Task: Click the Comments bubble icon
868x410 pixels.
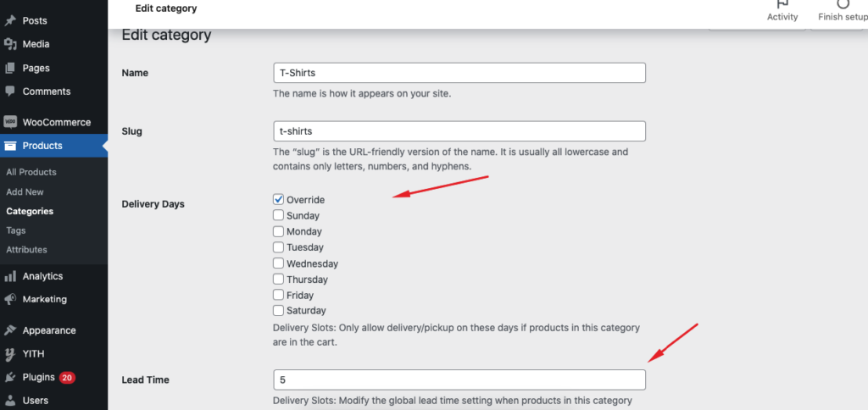Action: click(10, 91)
